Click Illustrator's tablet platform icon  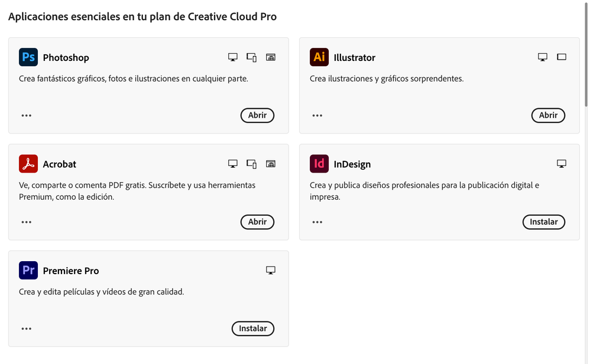pos(562,57)
